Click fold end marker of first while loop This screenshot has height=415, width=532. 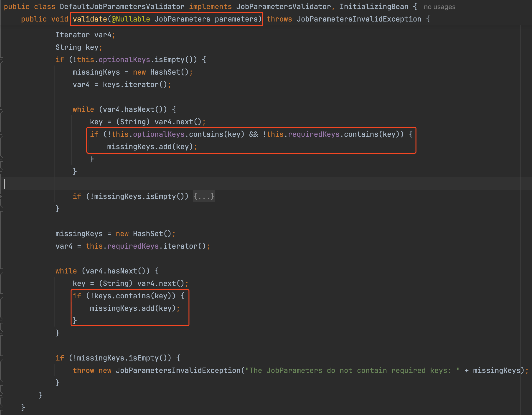click(x=1, y=172)
